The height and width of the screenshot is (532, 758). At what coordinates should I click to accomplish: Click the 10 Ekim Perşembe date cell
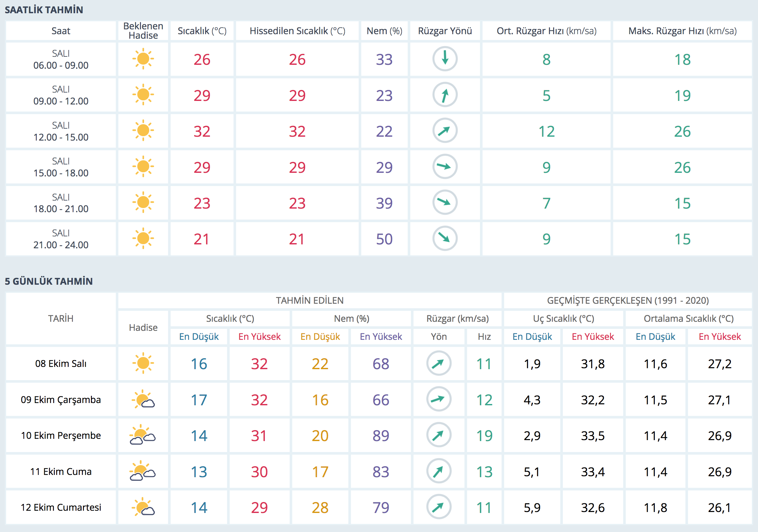coord(61,435)
